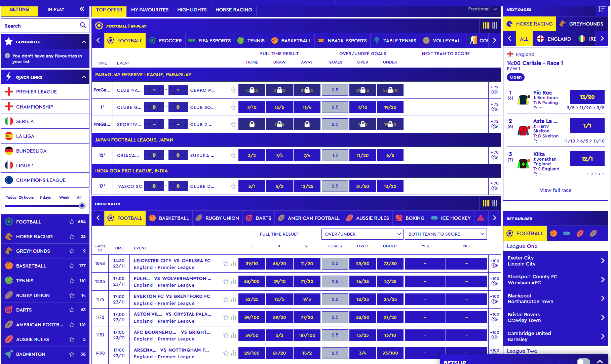Switch In-Play football to four-column view icon
The image size is (611, 364).
486,26
